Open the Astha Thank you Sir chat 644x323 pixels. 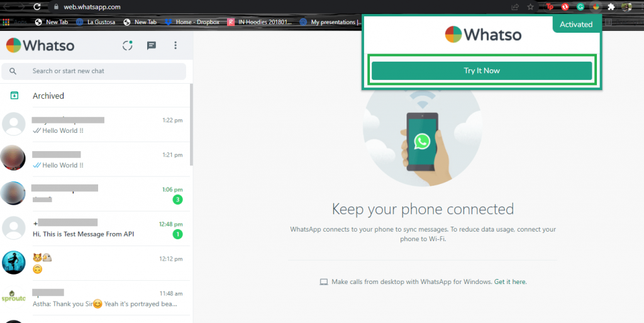[x=96, y=298]
